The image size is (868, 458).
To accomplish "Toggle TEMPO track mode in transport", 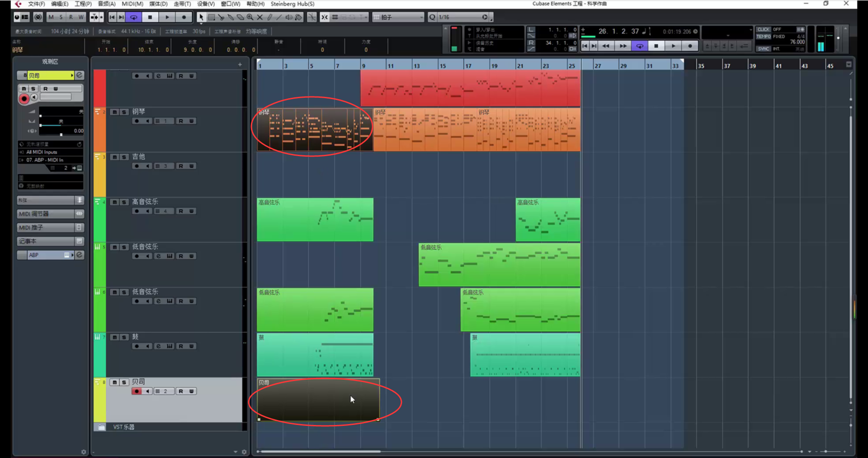I will coord(764,37).
